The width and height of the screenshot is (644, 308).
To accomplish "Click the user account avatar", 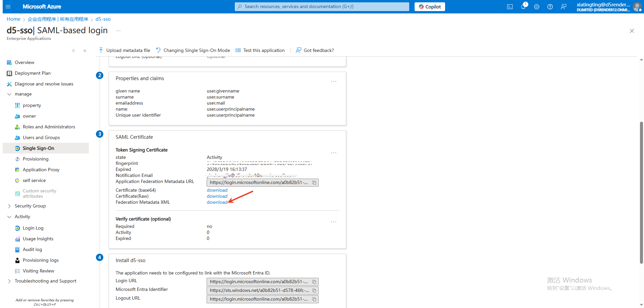I will pos(637,7).
